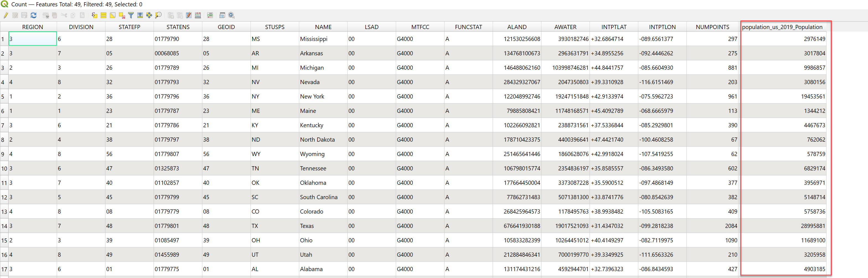Click the Ohio NUMPOINTS value 1090
The image size is (868, 278).
click(731, 240)
